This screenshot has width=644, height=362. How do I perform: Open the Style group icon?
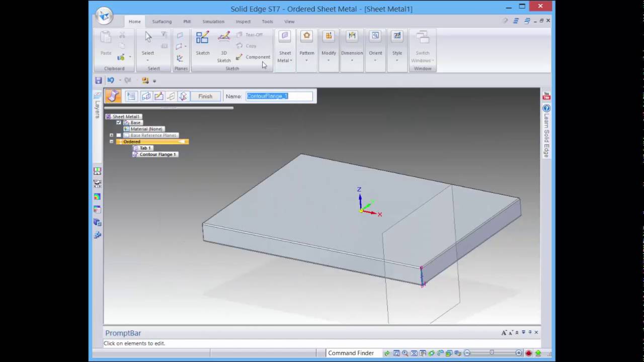(x=397, y=36)
